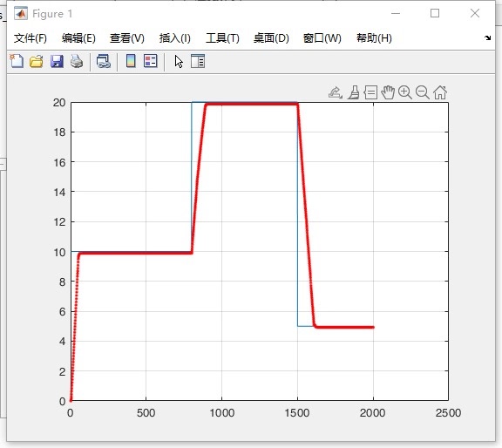Click the y-axis label 20
Screen dimensions: 502x448
[59, 103]
